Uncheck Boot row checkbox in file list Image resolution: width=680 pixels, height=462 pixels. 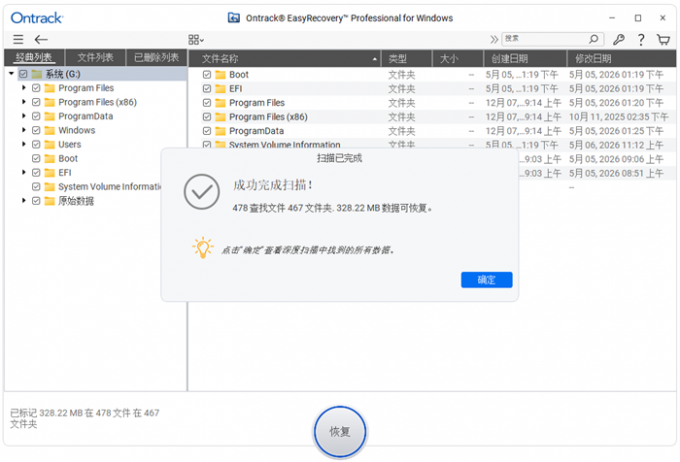tap(207, 75)
